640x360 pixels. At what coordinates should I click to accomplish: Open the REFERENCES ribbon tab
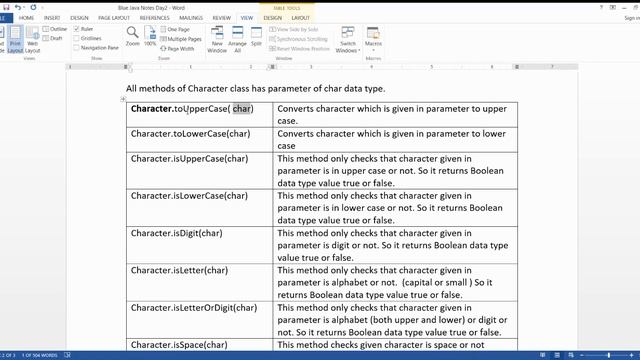coord(154,18)
